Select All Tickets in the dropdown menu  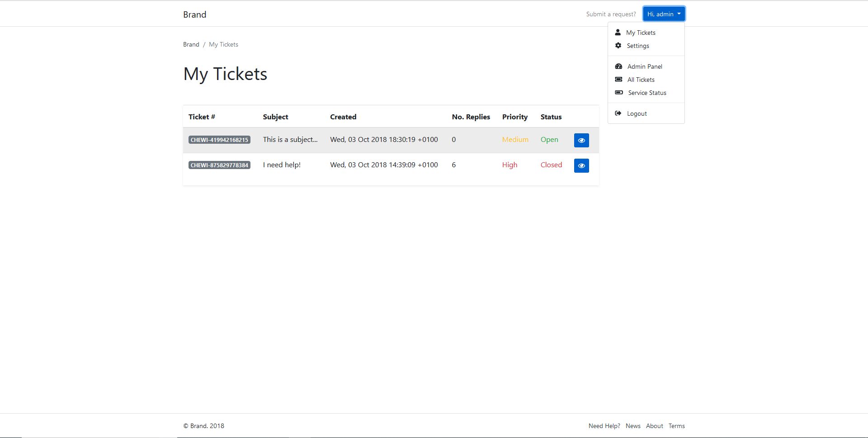(x=641, y=80)
